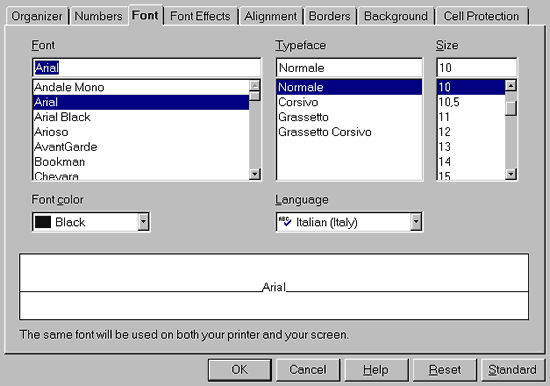The width and height of the screenshot is (550, 386).
Task: Click the black color swatch
Action: [x=43, y=222]
